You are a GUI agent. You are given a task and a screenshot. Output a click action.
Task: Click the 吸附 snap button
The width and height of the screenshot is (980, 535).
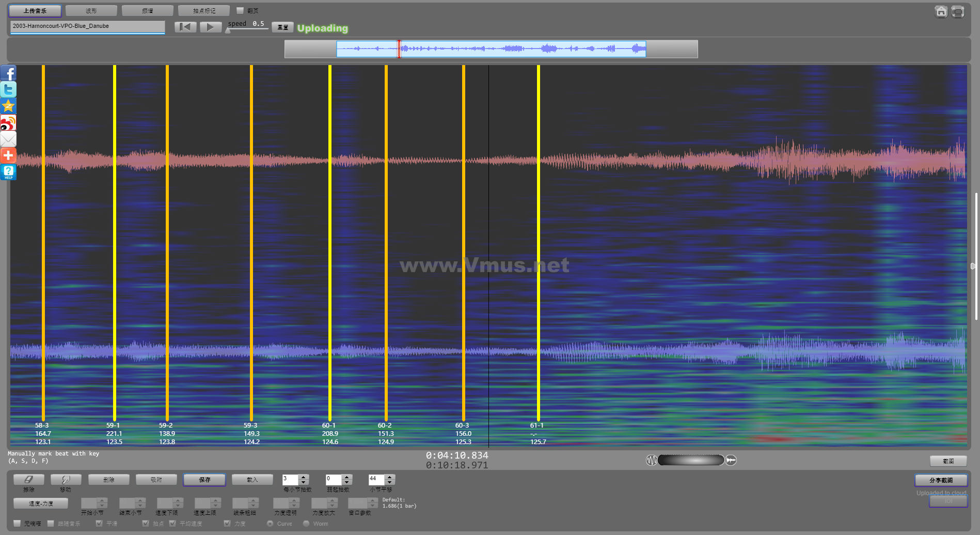click(156, 480)
